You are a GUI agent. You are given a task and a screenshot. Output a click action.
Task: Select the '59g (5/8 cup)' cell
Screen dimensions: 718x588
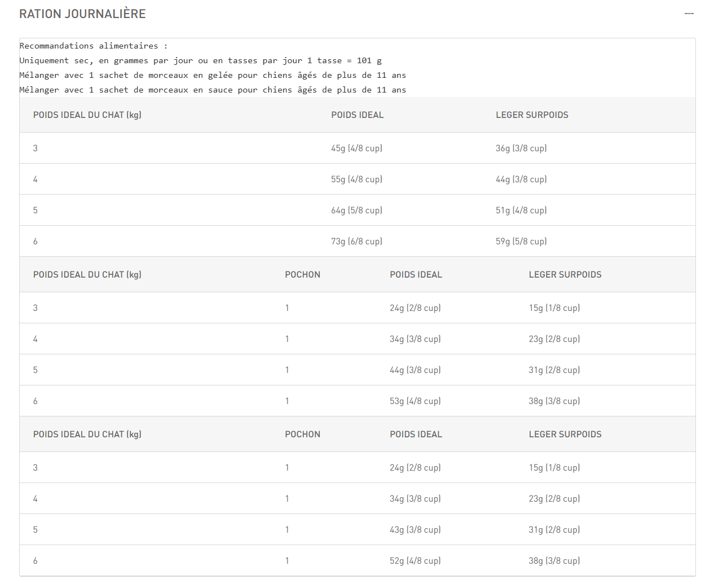pyautogui.click(x=521, y=242)
